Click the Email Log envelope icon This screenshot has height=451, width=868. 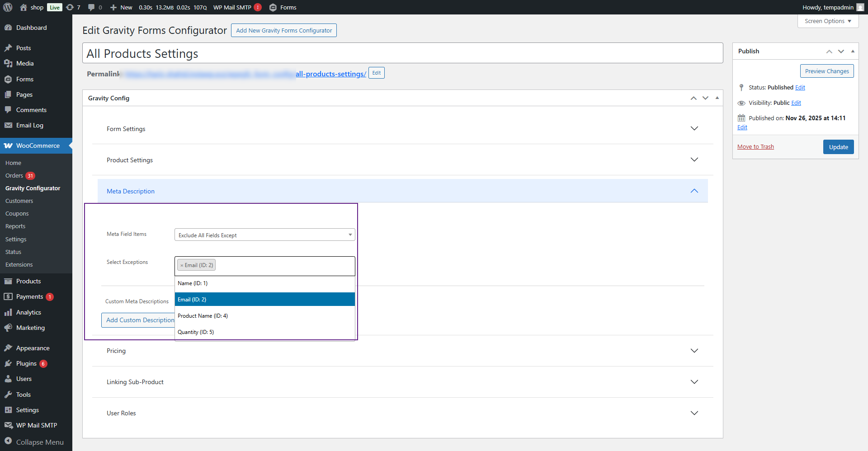click(8, 125)
